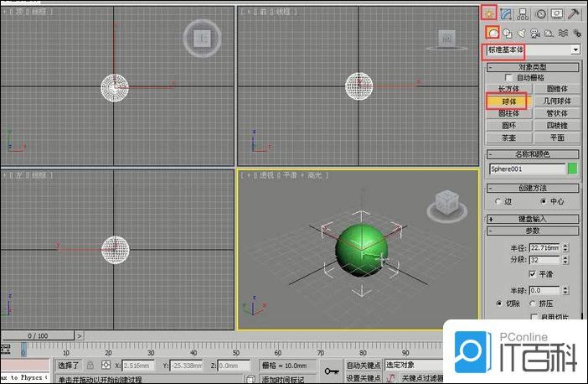Enable the 启用切片 checkbox
588x384 pixels.
[534, 317]
